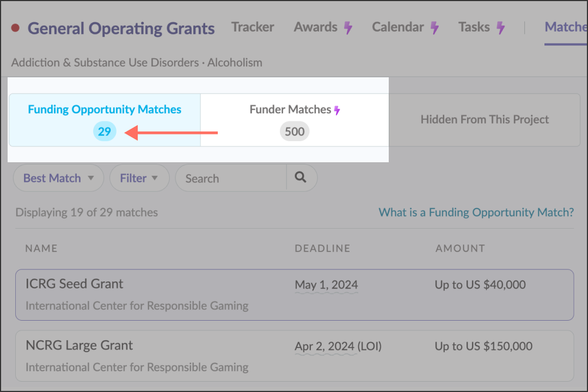Open the Filter dropdown

pyautogui.click(x=139, y=177)
